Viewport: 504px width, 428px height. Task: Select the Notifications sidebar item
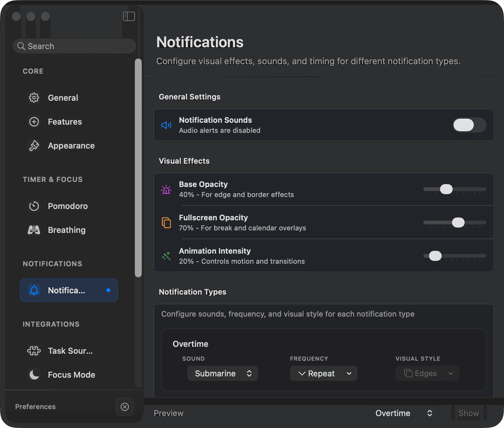tap(69, 290)
